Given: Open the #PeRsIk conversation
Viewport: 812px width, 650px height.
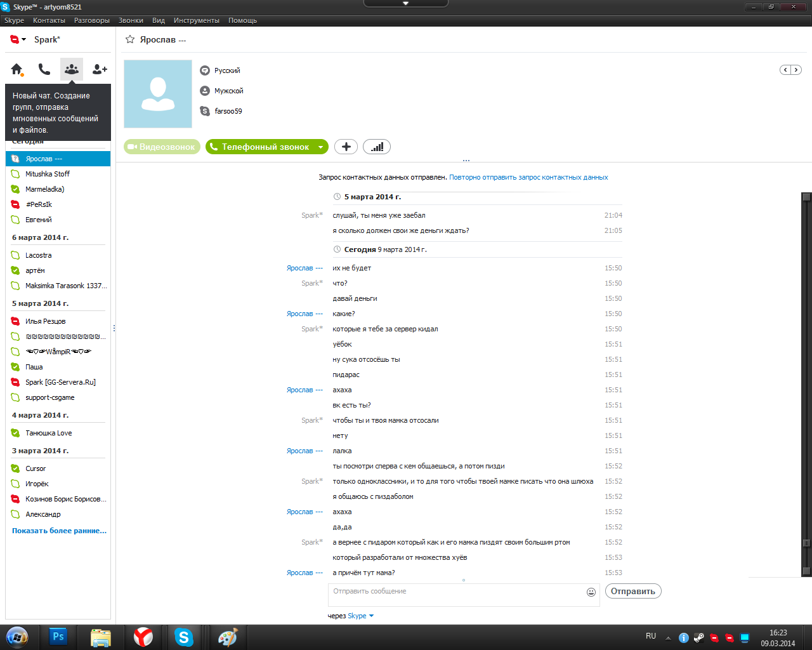Looking at the screenshot, I should coord(58,204).
